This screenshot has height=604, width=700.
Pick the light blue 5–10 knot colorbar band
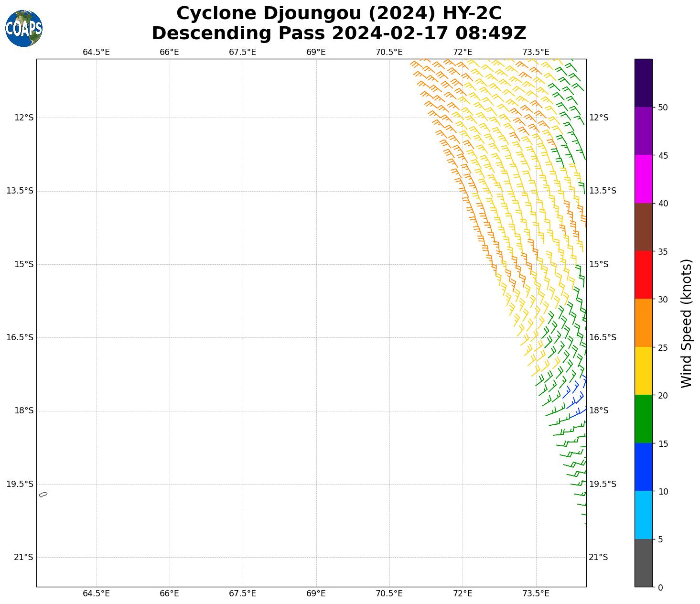coord(643,515)
